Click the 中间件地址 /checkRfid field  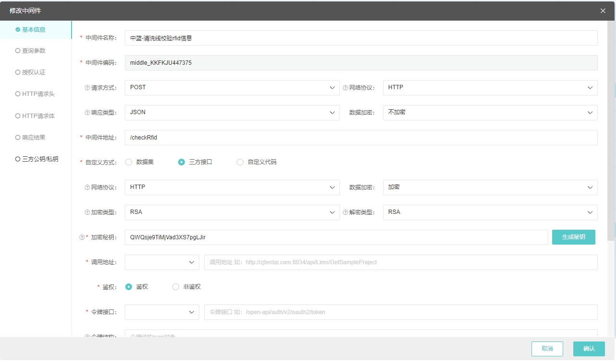pyautogui.click(x=361, y=138)
